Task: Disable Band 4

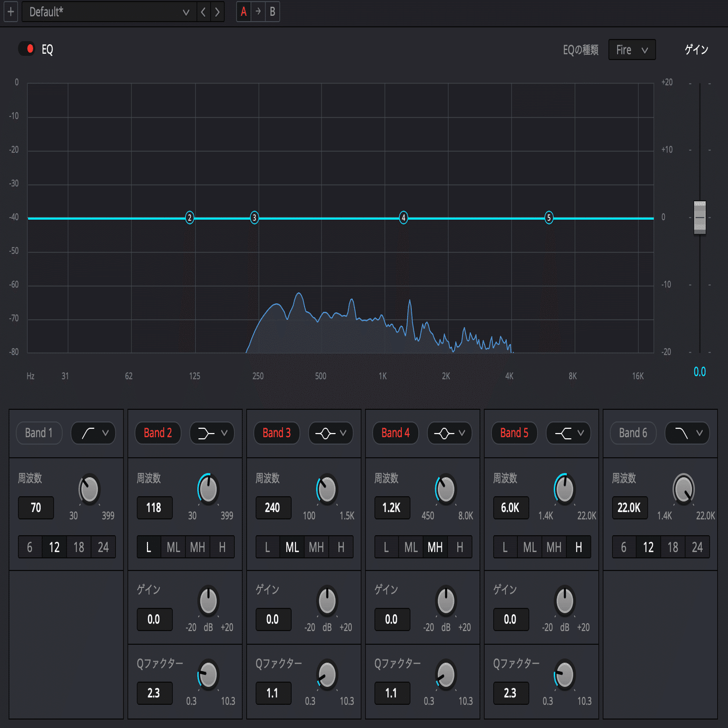Action: click(x=396, y=433)
